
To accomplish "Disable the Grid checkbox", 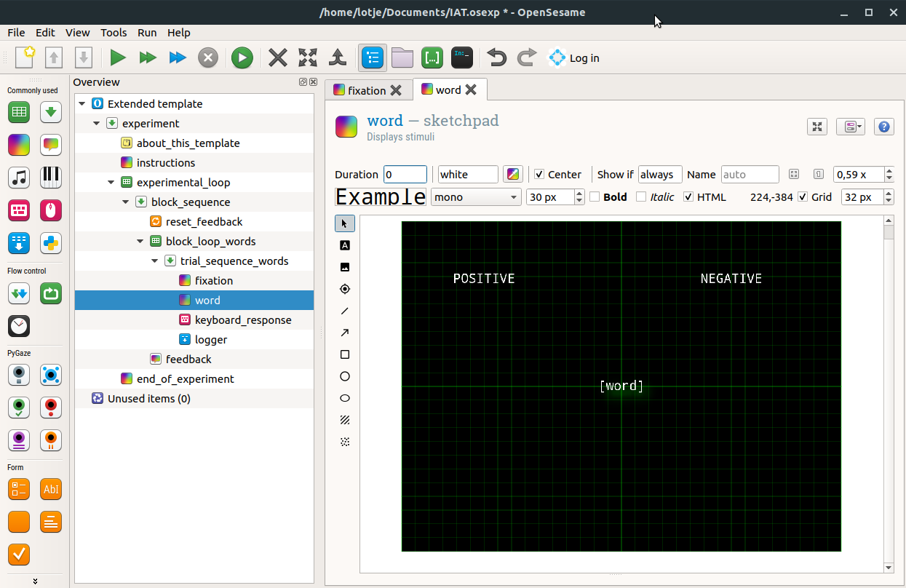I will click(x=803, y=196).
